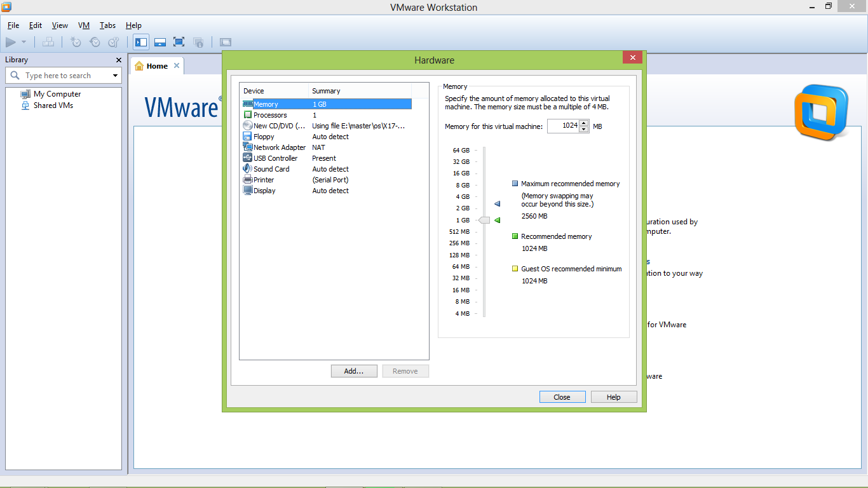Click the memory slider thumb handle
Image resolution: width=868 pixels, height=488 pixels.
[484, 220]
